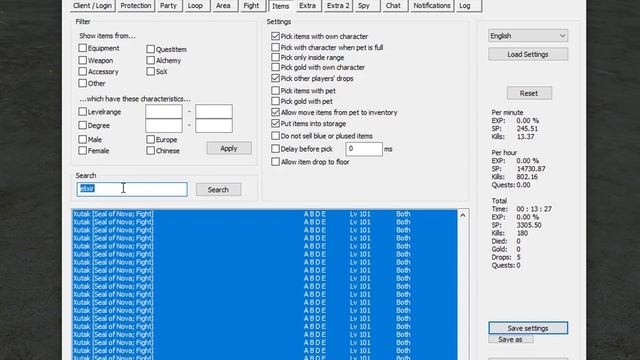Focus the item search text box
This screenshot has height=360, width=640.
tap(132, 189)
